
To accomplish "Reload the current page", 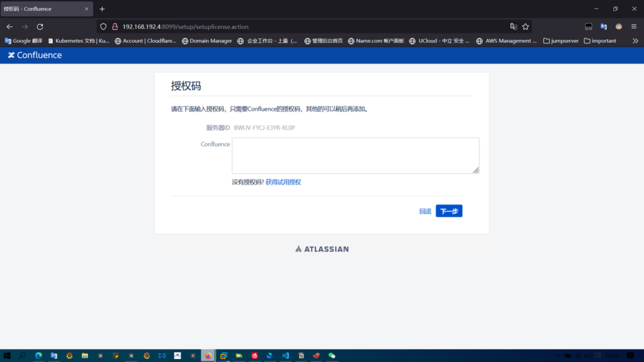I will tap(40, 26).
